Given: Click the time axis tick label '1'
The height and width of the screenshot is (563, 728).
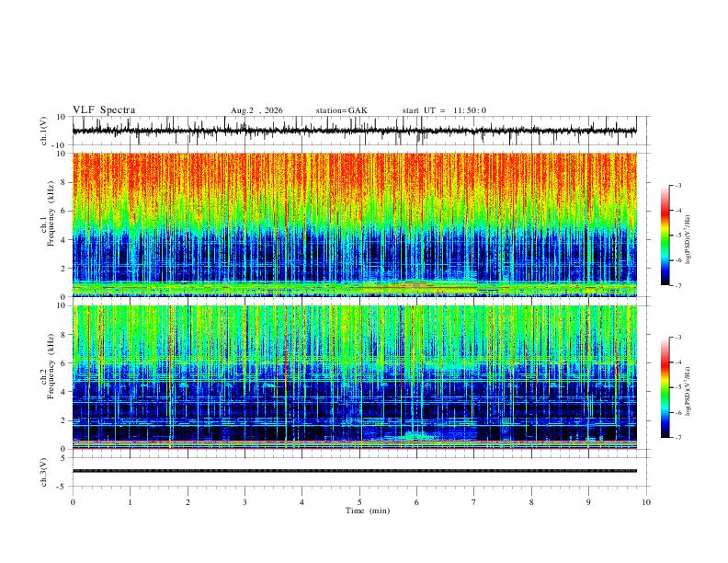Looking at the screenshot, I should [130, 502].
